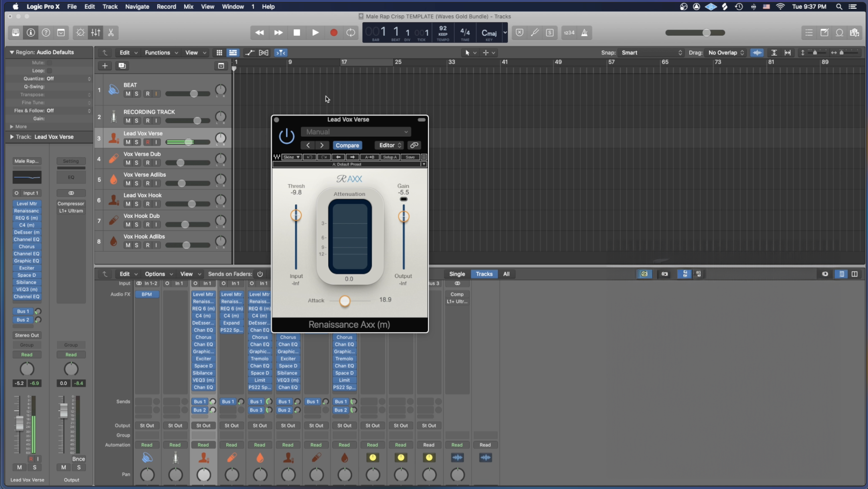The width and height of the screenshot is (868, 489).
Task: Click the Attack slider knob
Action: tap(345, 301)
